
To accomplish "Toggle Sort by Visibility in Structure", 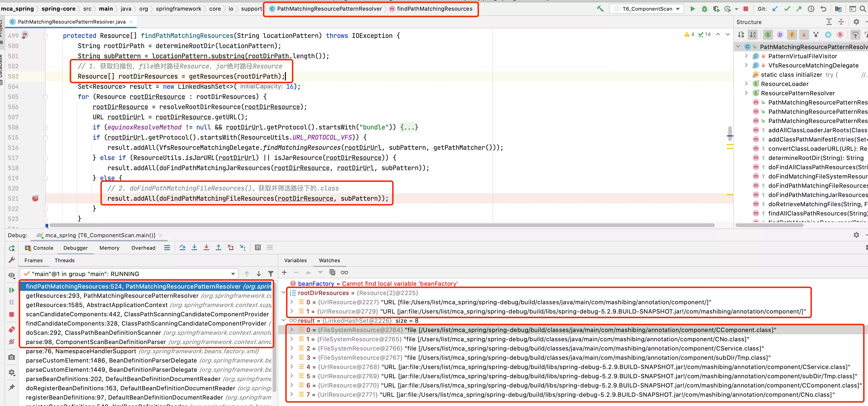I will pos(741,34).
